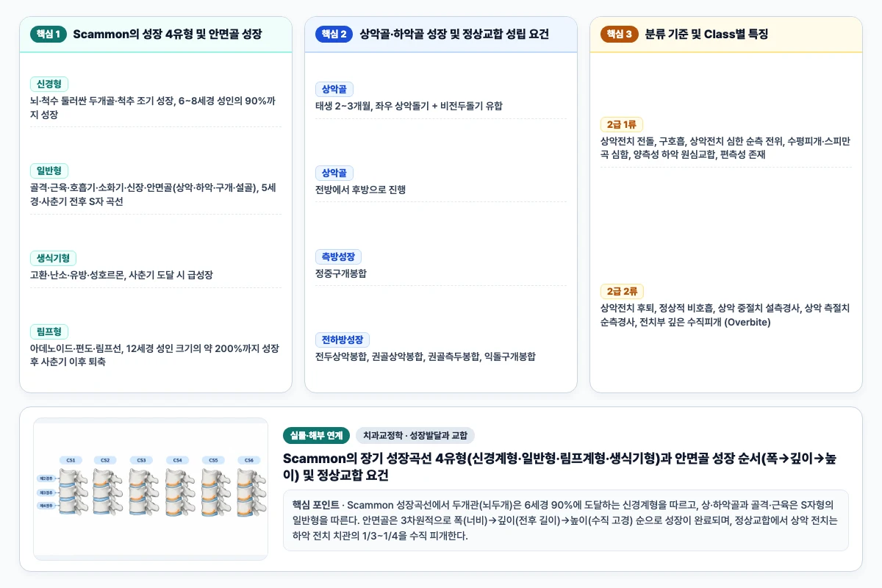This screenshot has width=882, height=588.
Task: Select the text starting '뇌·척수 둘러싼 두개골'
Action: [x=153, y=107]
